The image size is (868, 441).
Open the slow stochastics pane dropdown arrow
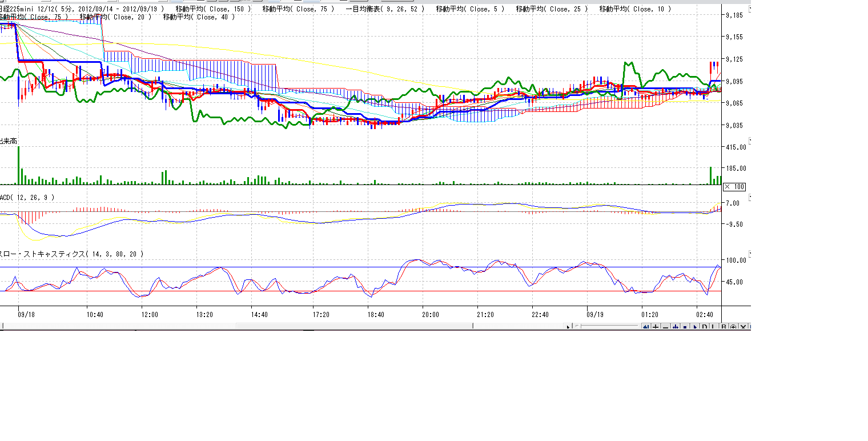point(750,253)
